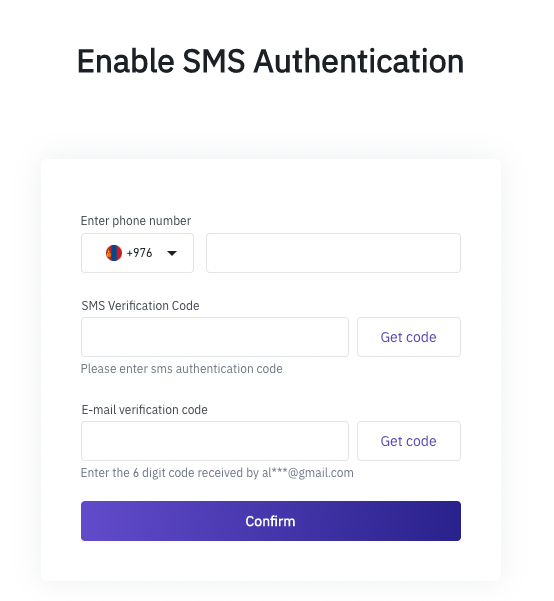Click the masked al***@gmail.com address
The width and height of the screenshot is (554, 601).
pos(308,473)
